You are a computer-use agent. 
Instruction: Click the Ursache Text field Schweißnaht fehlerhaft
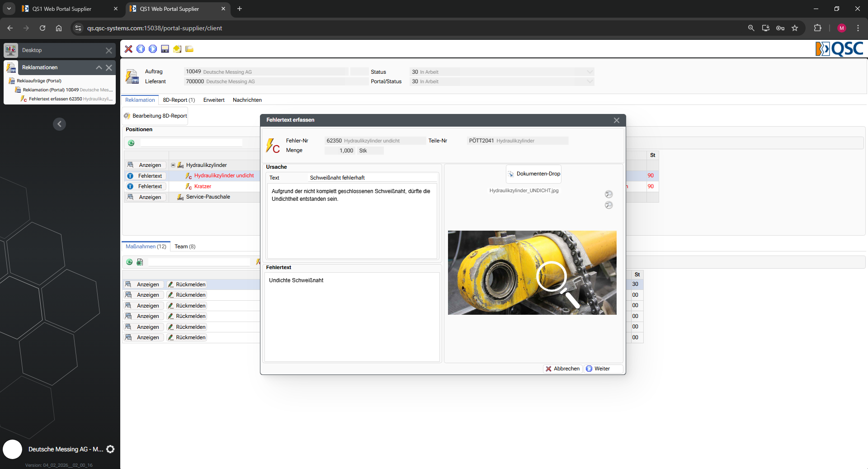coord(373,178)
